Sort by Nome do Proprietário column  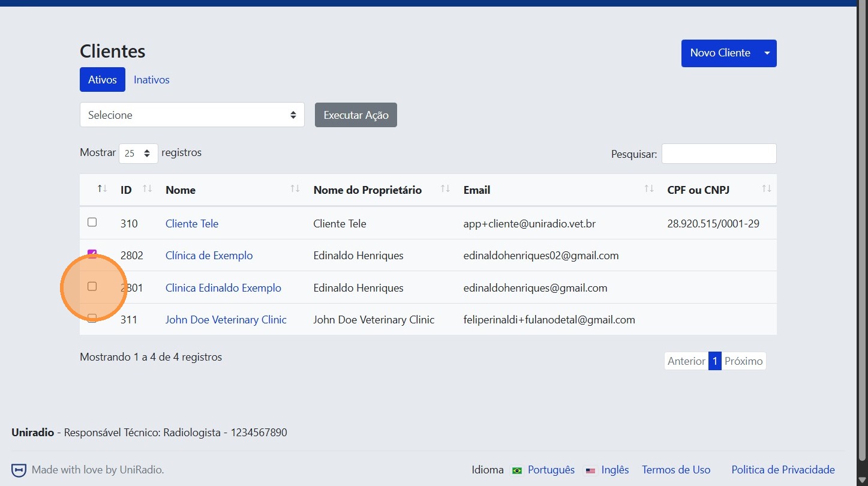coord(444,189)
